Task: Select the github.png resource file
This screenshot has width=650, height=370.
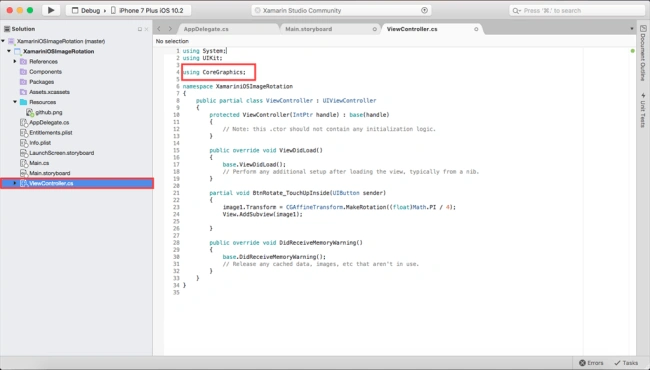Action: [x=49, y=112]
